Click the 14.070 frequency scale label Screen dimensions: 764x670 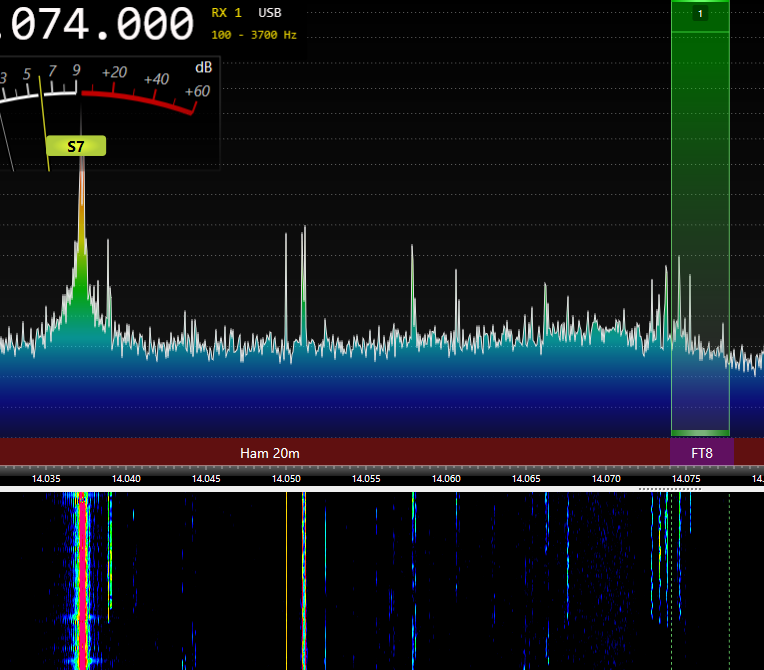[x=606, y=479]
